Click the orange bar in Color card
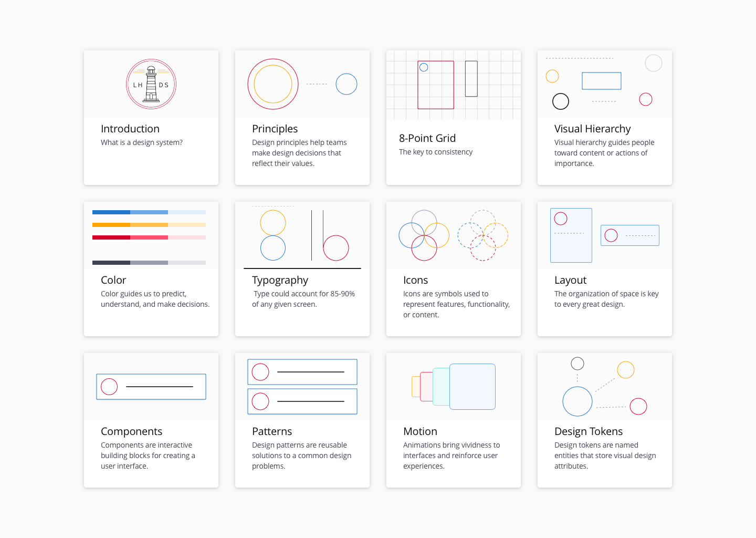This screenshot has width=756, height=538. [x=149, y=225]
